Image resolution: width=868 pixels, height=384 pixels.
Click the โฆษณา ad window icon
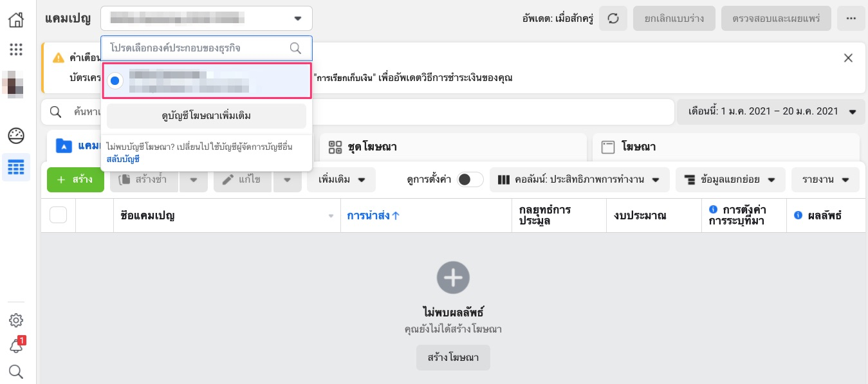click(x=607, y=147)
